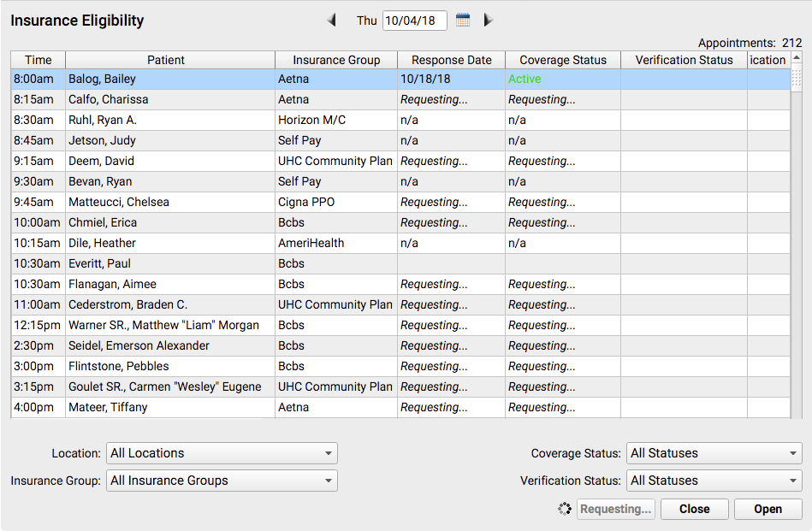Click the Close button

(695, 509)
